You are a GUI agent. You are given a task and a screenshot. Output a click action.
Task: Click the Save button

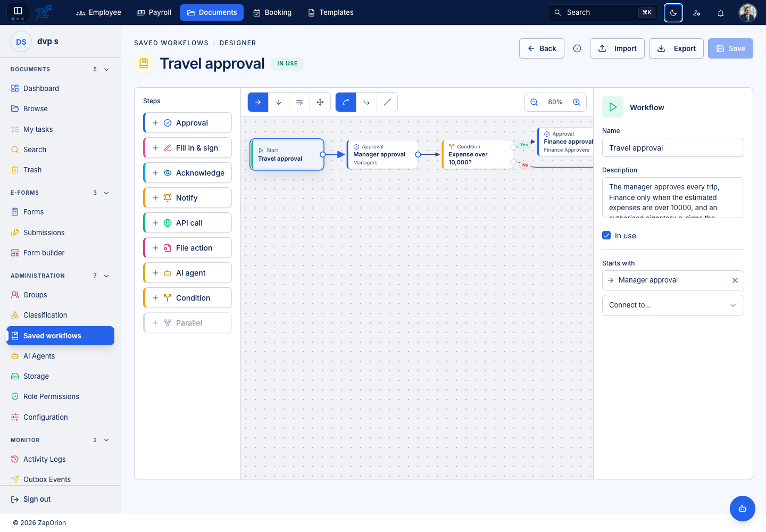tap(730, 48)
